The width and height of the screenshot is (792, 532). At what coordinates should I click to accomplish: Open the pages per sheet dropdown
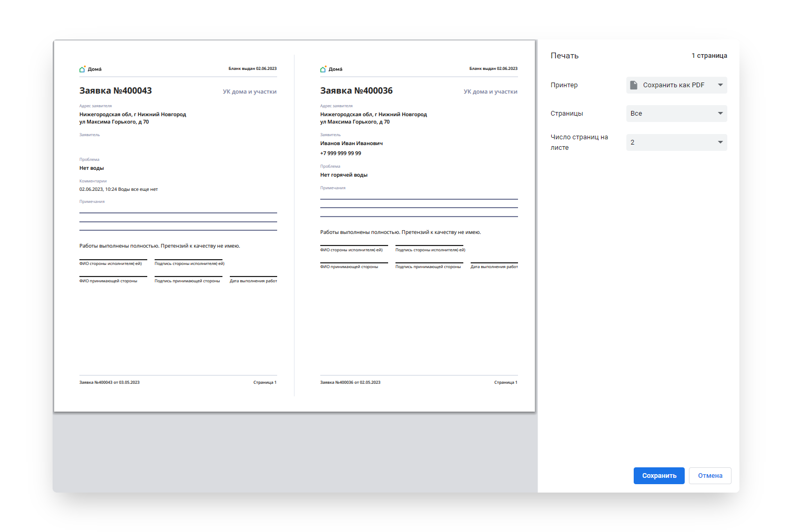point(676,142)
